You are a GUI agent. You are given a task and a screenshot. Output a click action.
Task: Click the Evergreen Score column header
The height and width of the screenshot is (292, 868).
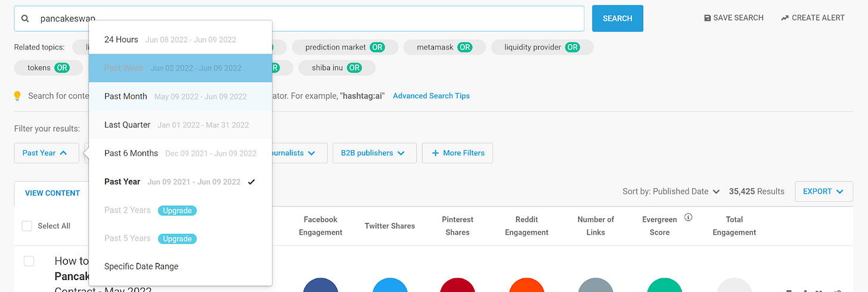[x=660, y=226]
